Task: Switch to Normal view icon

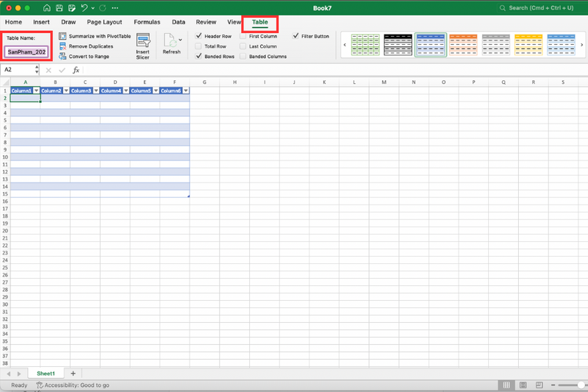Action: (506, 385)
